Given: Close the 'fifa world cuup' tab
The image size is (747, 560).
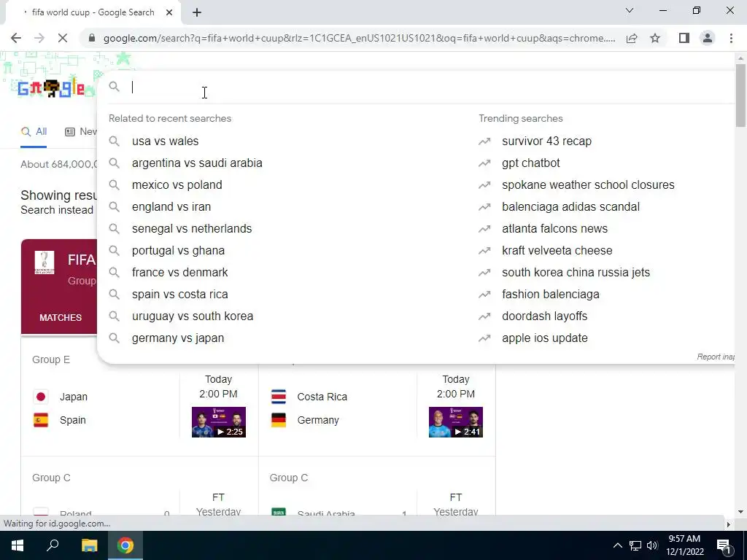Looking at the screenshot, I should pos(169,13).
